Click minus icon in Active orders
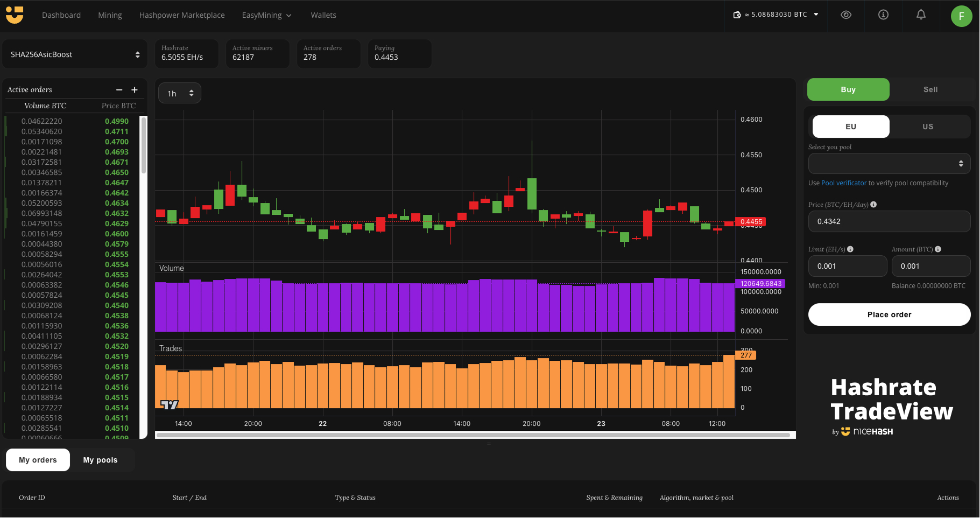Viewport: 980px width, 518px height. pos(119,90)
